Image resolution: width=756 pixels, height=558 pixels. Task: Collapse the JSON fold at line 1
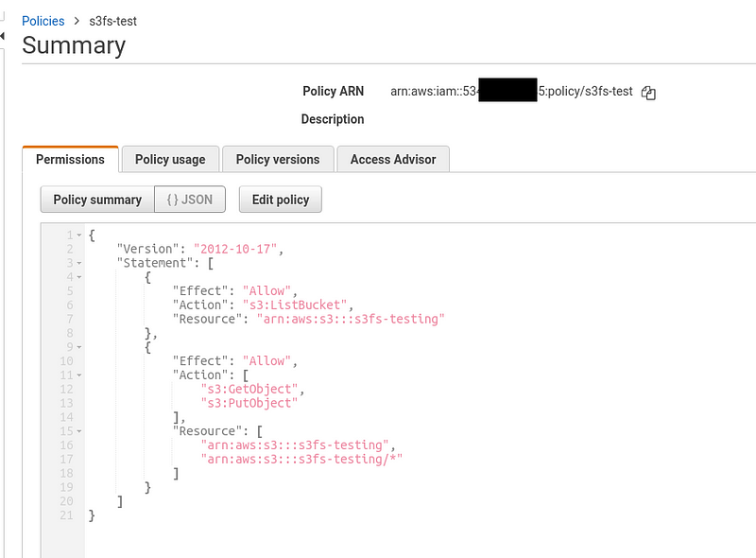(x=79, y=235)
